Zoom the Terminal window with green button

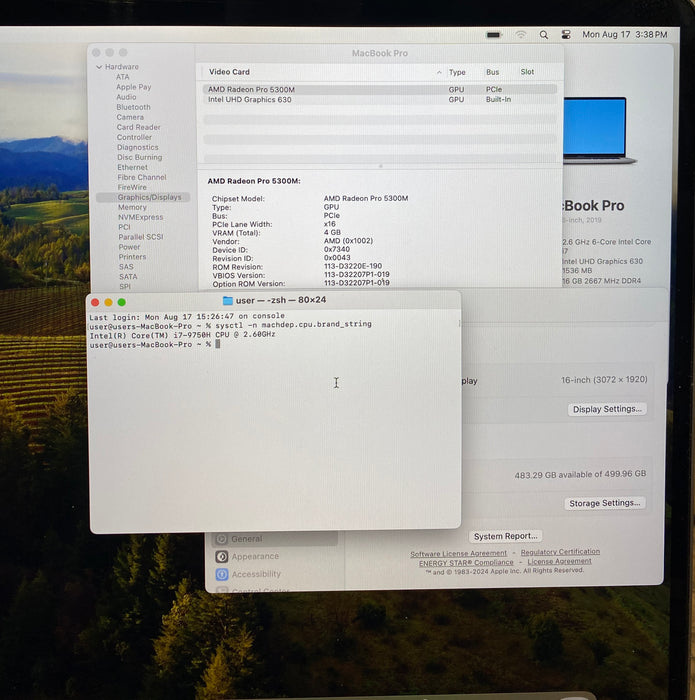[x=121, y=302]
